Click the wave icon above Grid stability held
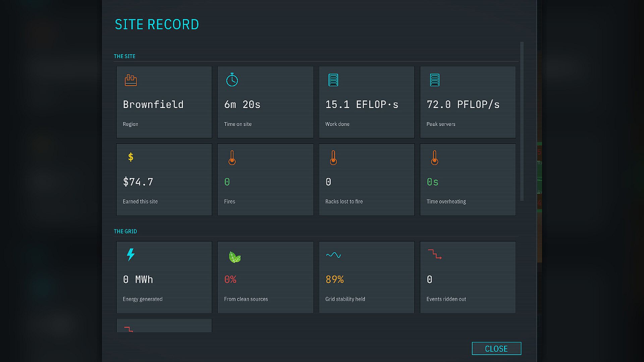This screenshot has width=644, height=362. pos(333,255)
